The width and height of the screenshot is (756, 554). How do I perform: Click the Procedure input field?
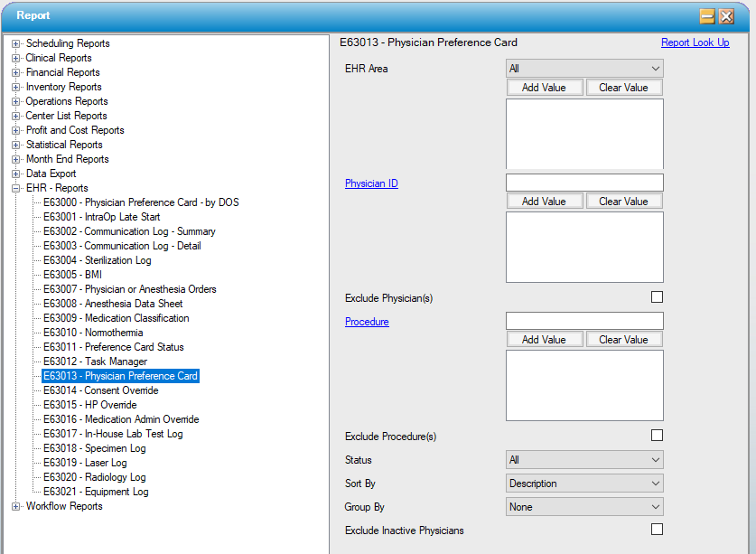coord(584,320)
